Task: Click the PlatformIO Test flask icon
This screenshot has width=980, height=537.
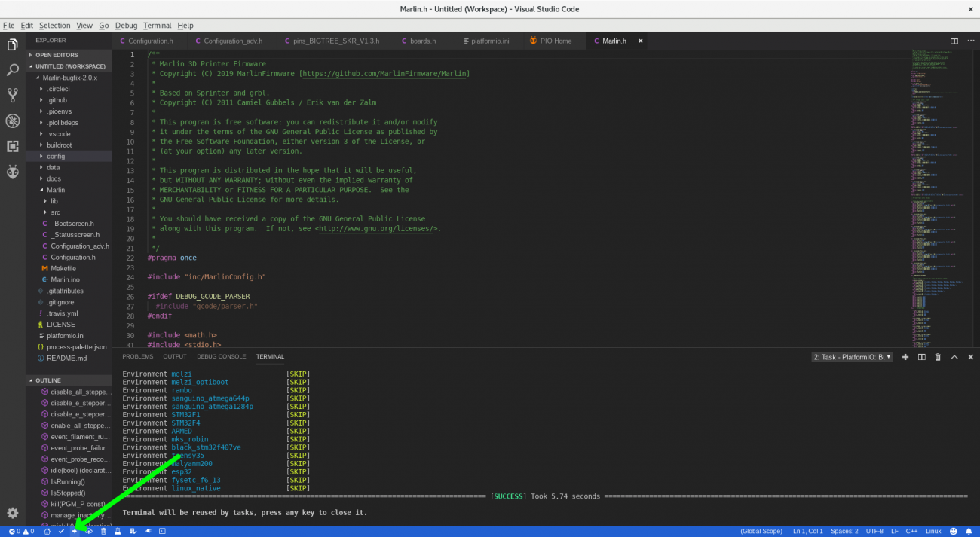Action: pos(118,531)
